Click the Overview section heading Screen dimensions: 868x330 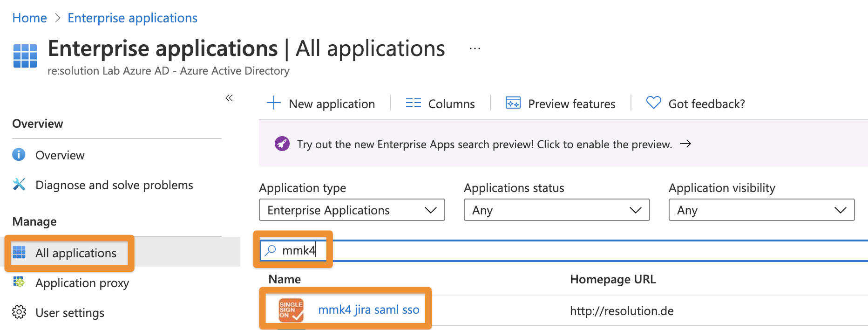click(x=38, y=124)
